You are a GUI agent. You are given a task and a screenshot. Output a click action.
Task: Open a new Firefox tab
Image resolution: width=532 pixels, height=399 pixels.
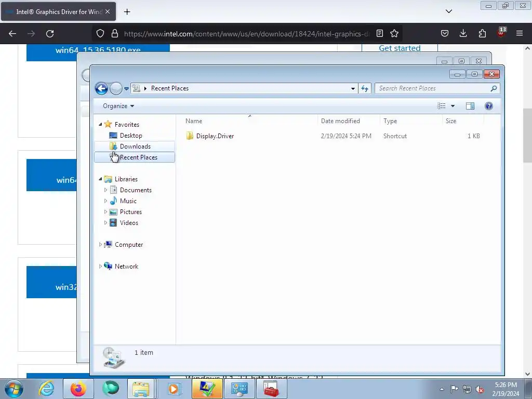127,12
